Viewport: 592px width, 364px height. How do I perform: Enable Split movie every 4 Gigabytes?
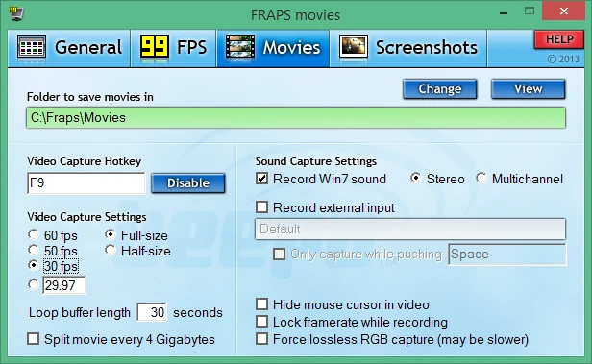coord(34,338)
